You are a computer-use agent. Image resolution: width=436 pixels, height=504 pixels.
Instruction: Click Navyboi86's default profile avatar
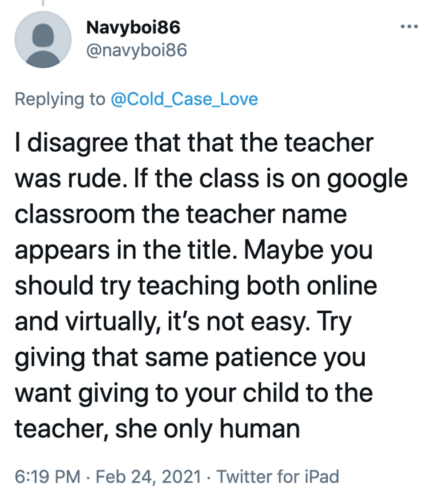pyautogui.click(x=43, y=40)
